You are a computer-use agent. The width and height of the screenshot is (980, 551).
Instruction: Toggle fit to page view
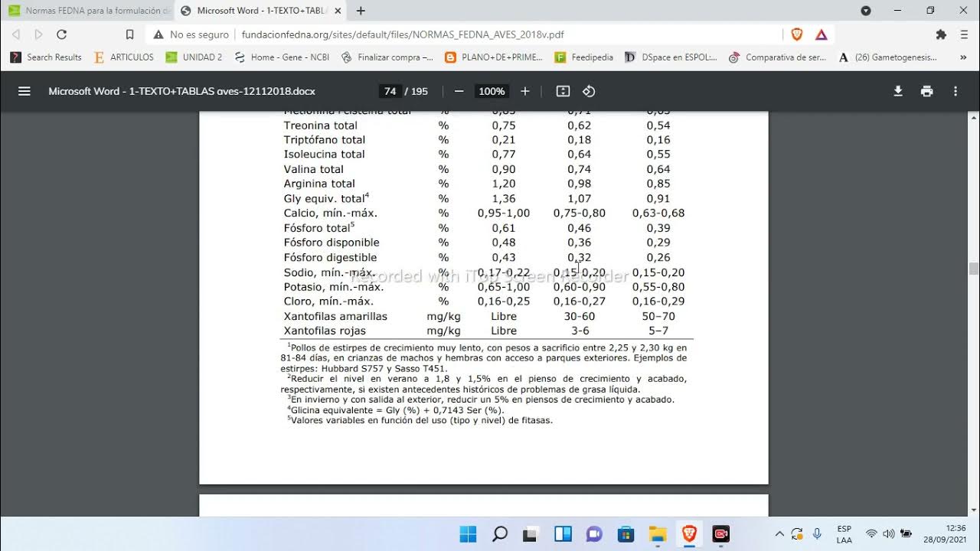click(x=563, y=91)
